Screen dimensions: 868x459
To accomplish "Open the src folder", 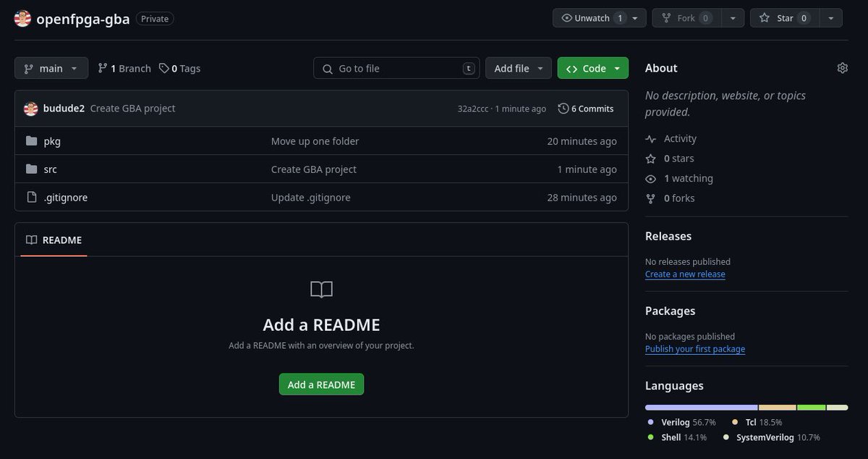I will pyautogui.click(x=50, y=169).
